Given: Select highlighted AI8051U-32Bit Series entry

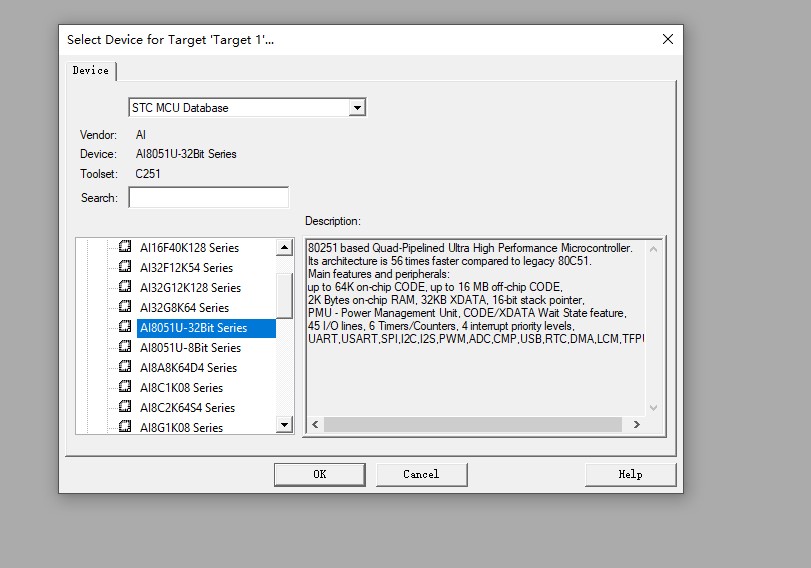Looking at the screenshot, I should (x=206, y=328).
